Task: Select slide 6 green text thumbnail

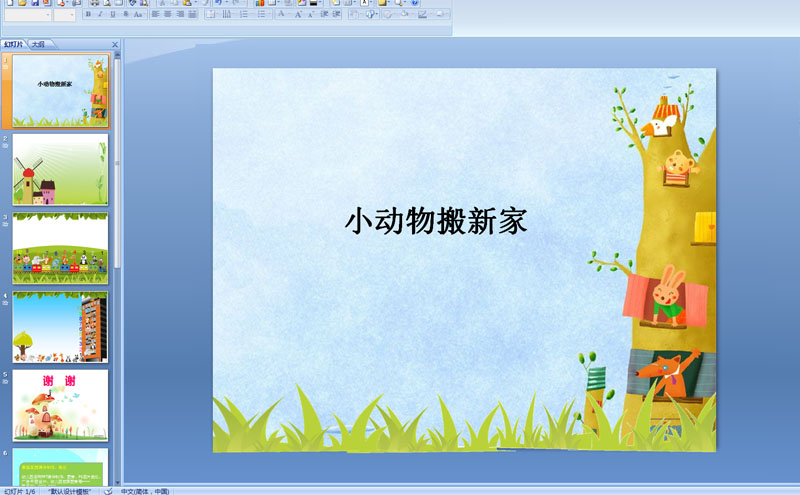Action: click(60, 467)
